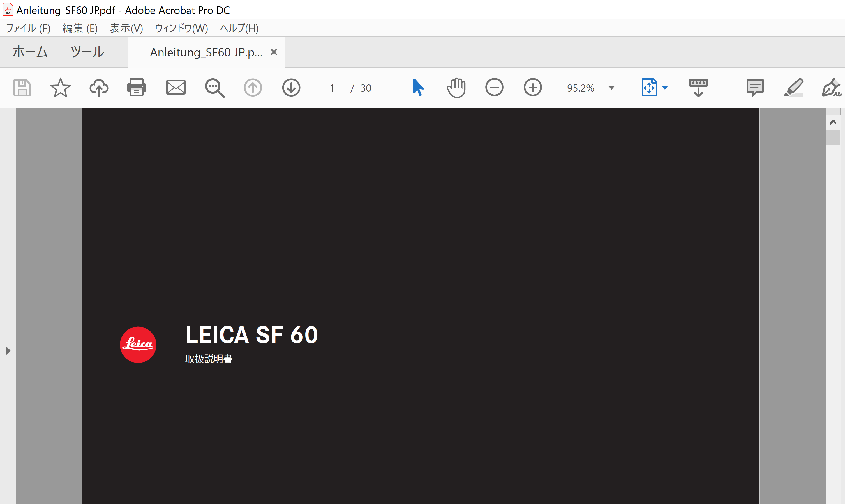The width and height of the screenshot is (845, 504).
Task: Open the ファイル (F) menu
Action: (x=28, y=28)
